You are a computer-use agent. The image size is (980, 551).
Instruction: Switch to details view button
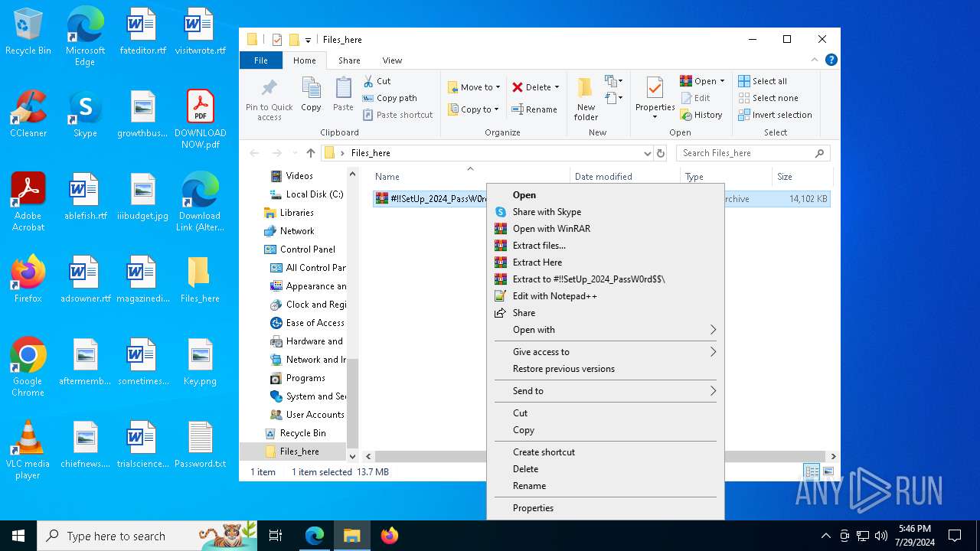[812, 471]
